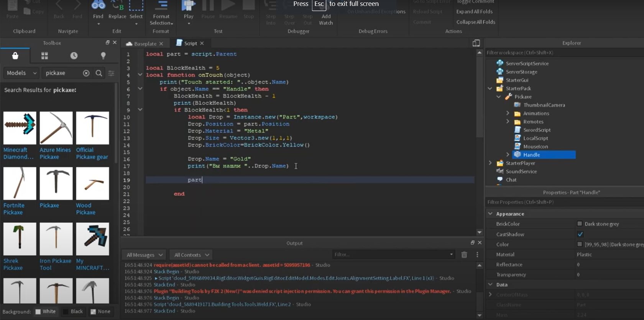Select the Official Pickaxe gear thumbnail
644x320 pixels.
pos(92,128)
